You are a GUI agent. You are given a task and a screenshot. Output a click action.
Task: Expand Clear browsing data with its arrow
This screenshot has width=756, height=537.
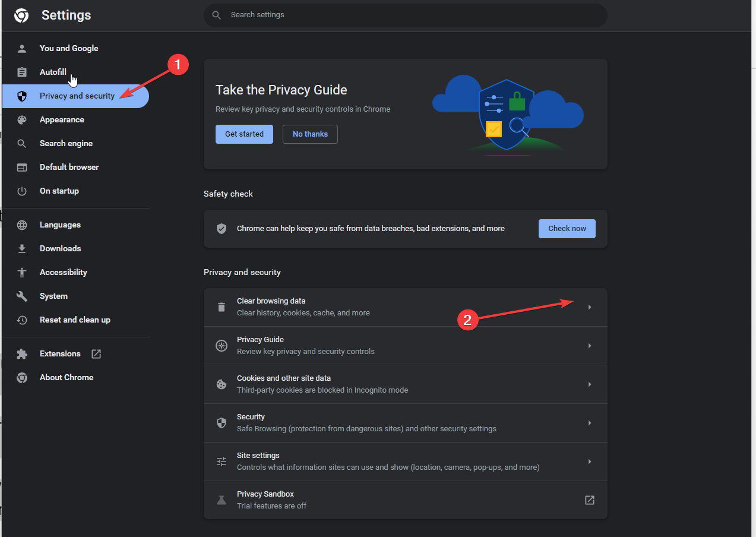[x=590, y=307]
